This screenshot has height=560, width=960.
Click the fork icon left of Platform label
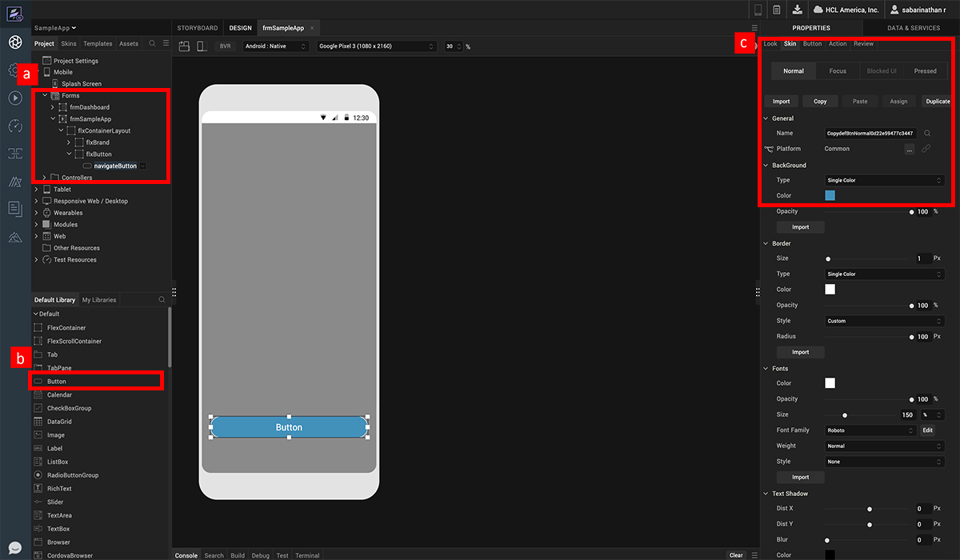coord(769,149)
